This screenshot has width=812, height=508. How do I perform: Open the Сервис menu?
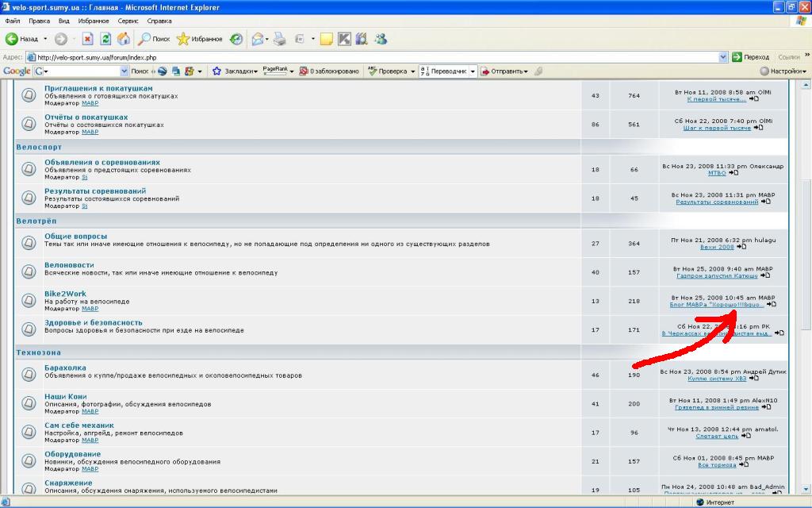tap(128, 21)
